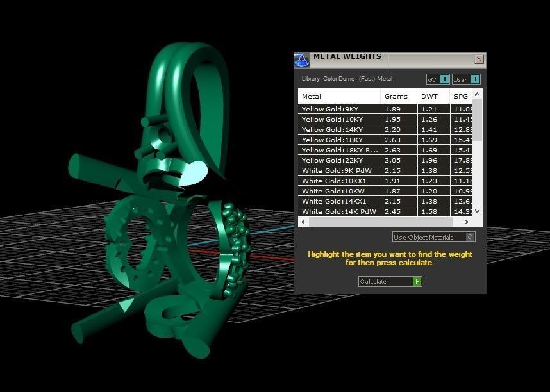Click the Library: Color Dome label
The height and width of the screenshot is (392, 550).
347,79
